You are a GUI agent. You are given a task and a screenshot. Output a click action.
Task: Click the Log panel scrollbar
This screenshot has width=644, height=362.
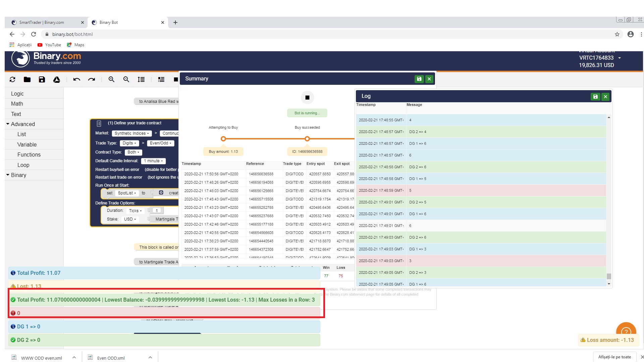click(608, 277)
